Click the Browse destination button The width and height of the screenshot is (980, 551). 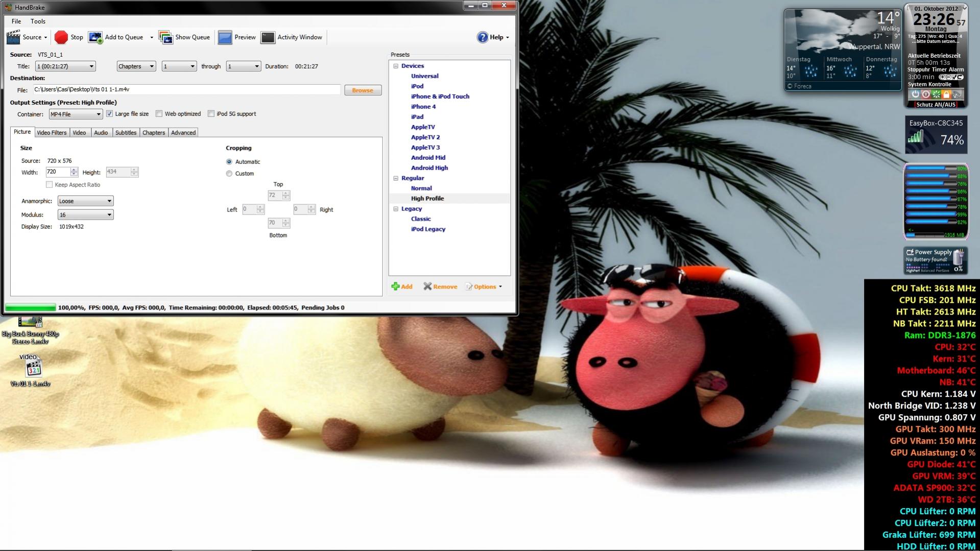click(x=363, y=90)
